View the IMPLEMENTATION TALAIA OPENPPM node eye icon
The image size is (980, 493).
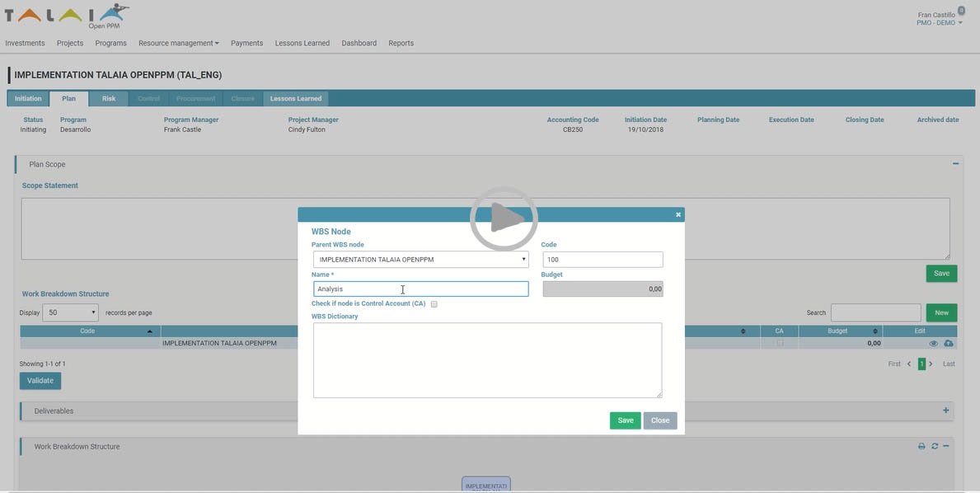click(933, 344)
